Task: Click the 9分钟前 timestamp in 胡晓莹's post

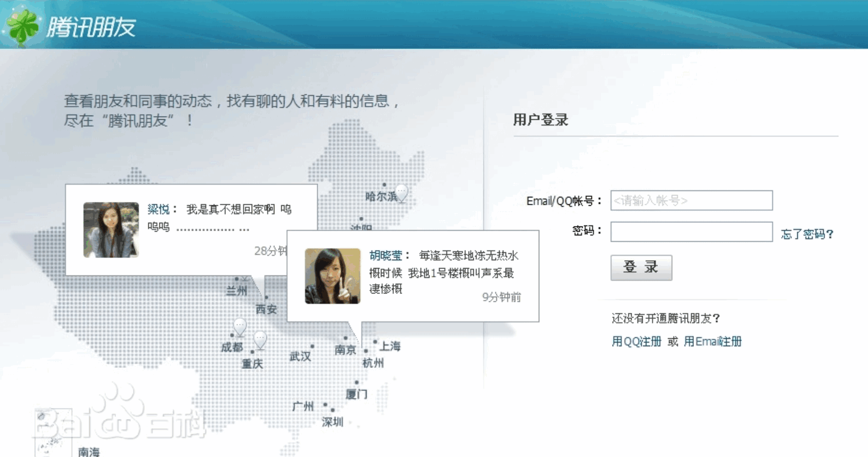Action: 502,298
